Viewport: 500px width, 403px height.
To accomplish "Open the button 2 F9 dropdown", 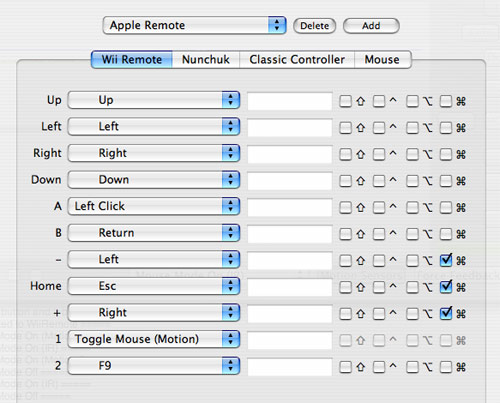I will coord(154,366).
